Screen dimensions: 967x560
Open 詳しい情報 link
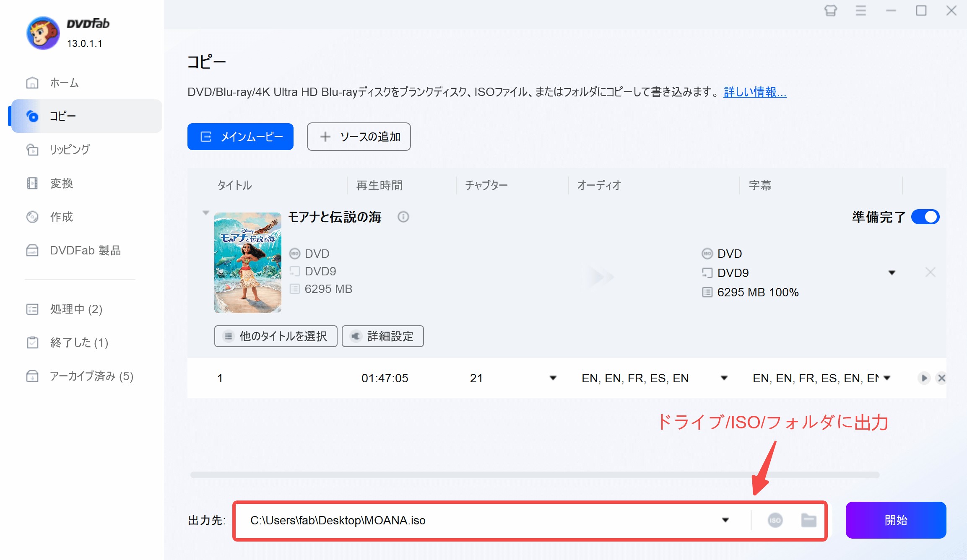(x=755, y=92)
